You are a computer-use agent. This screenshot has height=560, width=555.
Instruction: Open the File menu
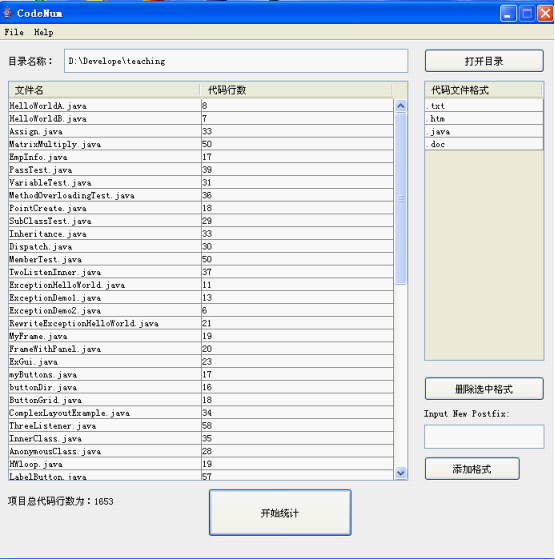tap(14, 32)
